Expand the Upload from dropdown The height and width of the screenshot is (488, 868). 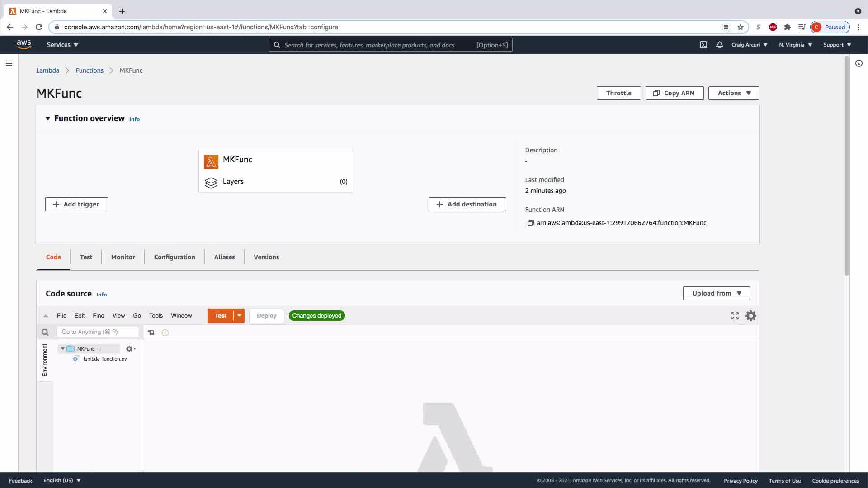[716, 293]
